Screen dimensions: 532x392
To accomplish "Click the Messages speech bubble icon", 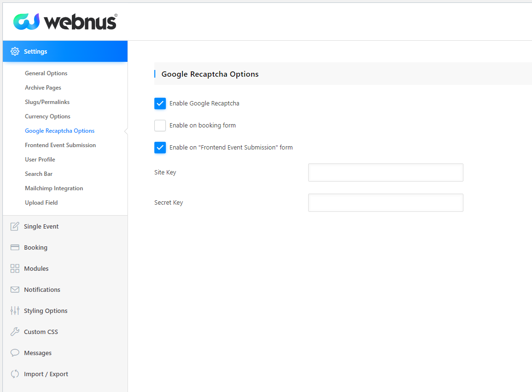I will point(15,353).
